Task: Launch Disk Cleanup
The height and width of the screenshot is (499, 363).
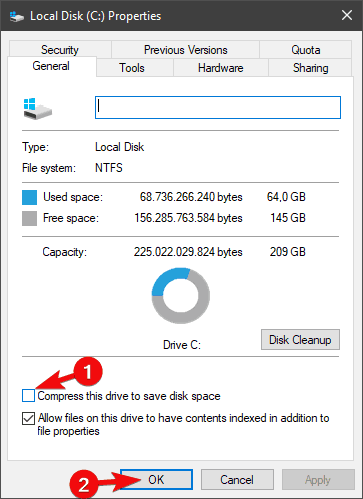Action: (300, 340)
